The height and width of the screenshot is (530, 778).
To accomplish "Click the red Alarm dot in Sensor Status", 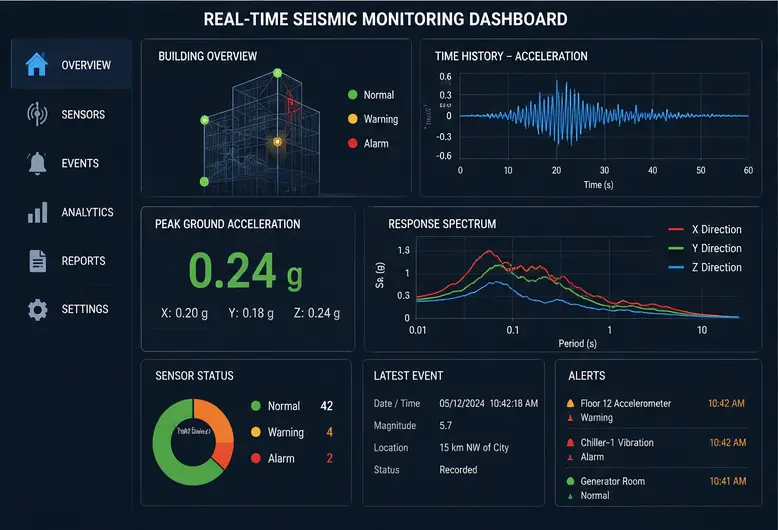I will [x=256, y=458].
